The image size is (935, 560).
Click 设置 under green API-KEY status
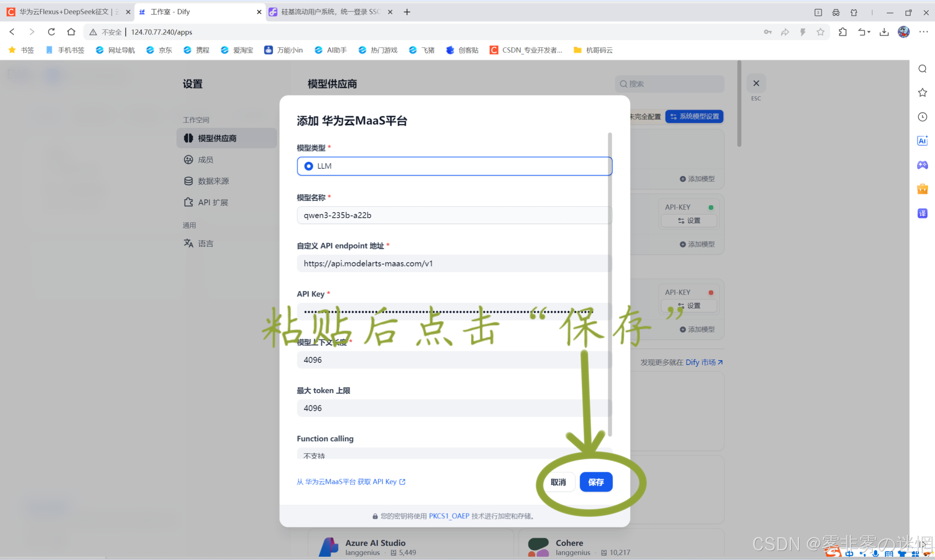pos(689,221)
